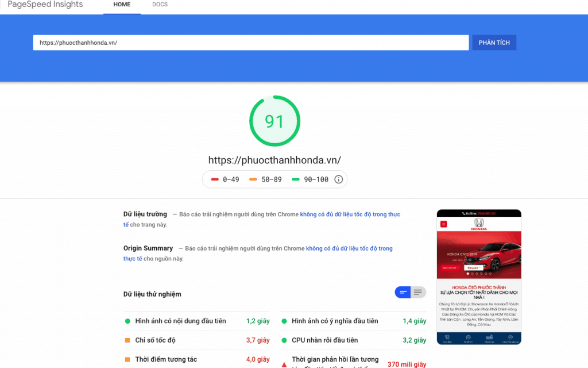Screen dimensions: 588x368
Task: Click the green 91 performance score gauge
Action: [274, 121]
